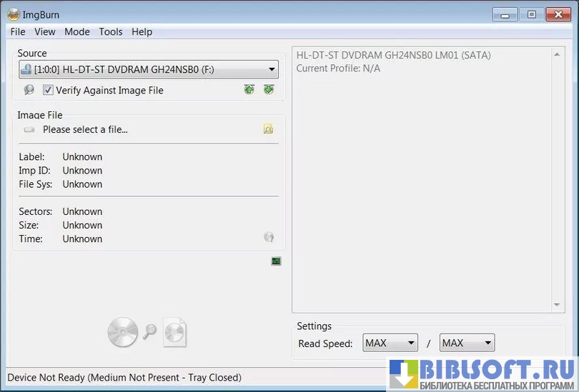Open the File menu

click(18, 31)
